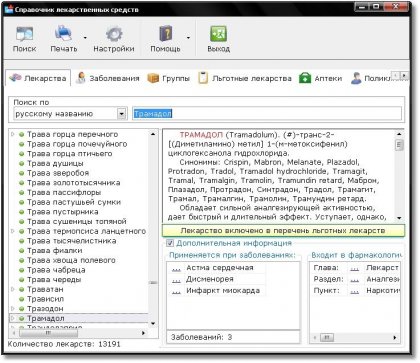The height and width of the screenshot is (363, 420).
Task: Expand the Трамадол tree node
Action: (x=13, y=318)
